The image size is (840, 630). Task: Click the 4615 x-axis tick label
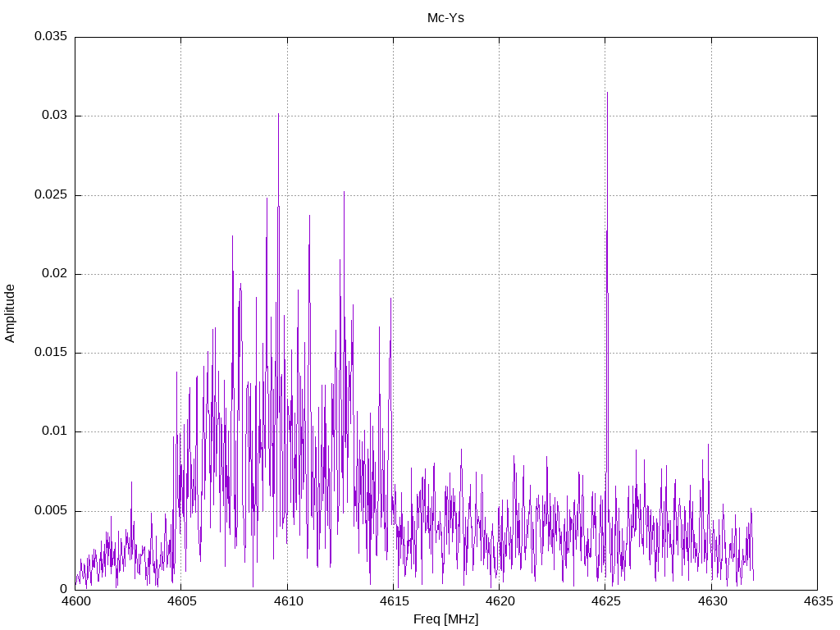[x=393, y=601]
